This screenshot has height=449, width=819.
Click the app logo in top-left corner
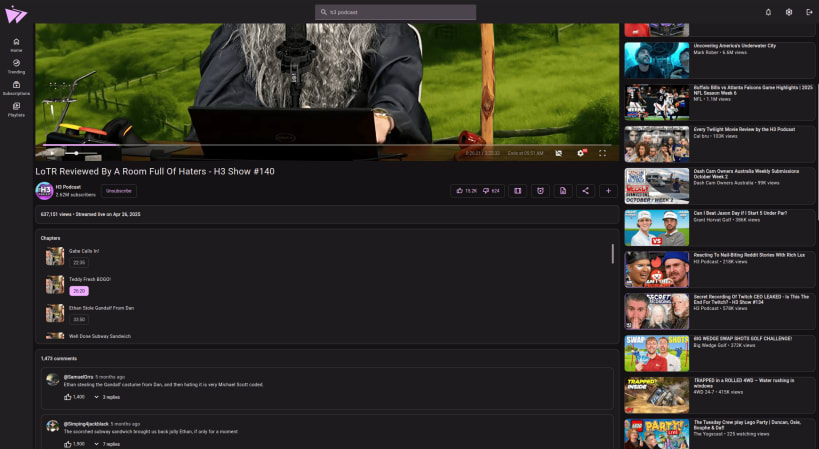pos(16,14)
